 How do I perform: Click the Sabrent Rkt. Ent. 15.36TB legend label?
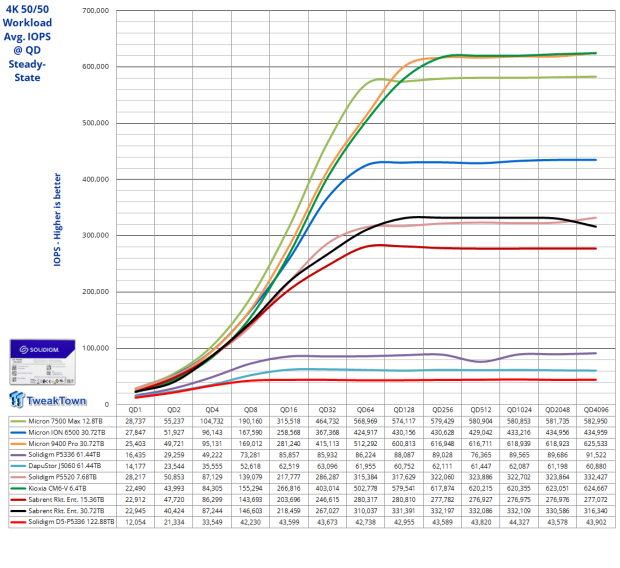coord(66,500)
